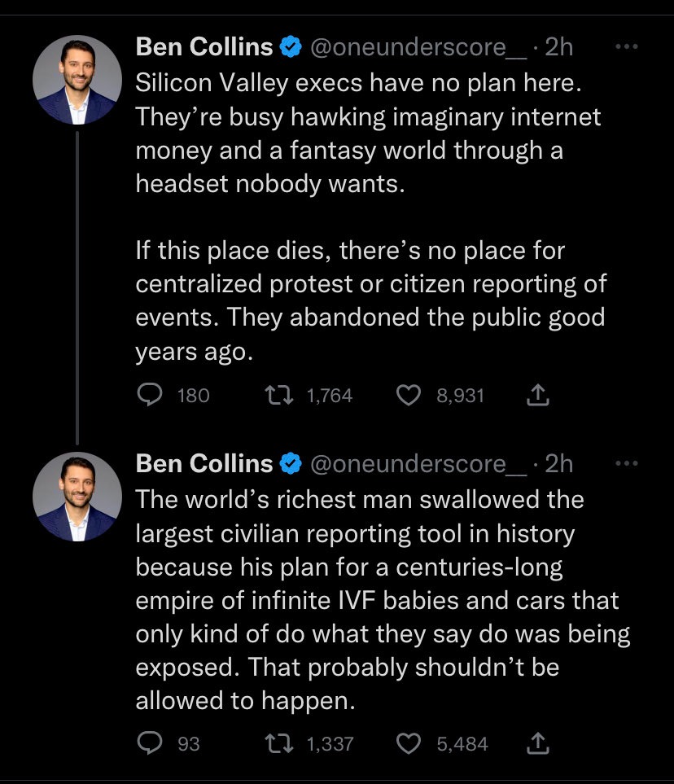Open the 2h timestamp of second tweet

559,463
